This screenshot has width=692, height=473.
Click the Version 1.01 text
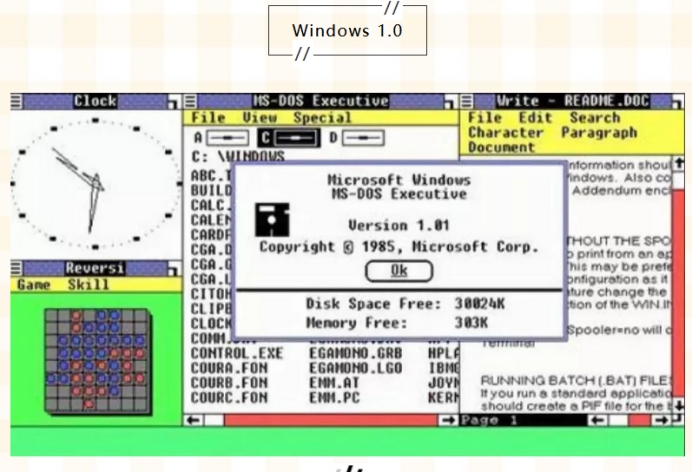399,225
